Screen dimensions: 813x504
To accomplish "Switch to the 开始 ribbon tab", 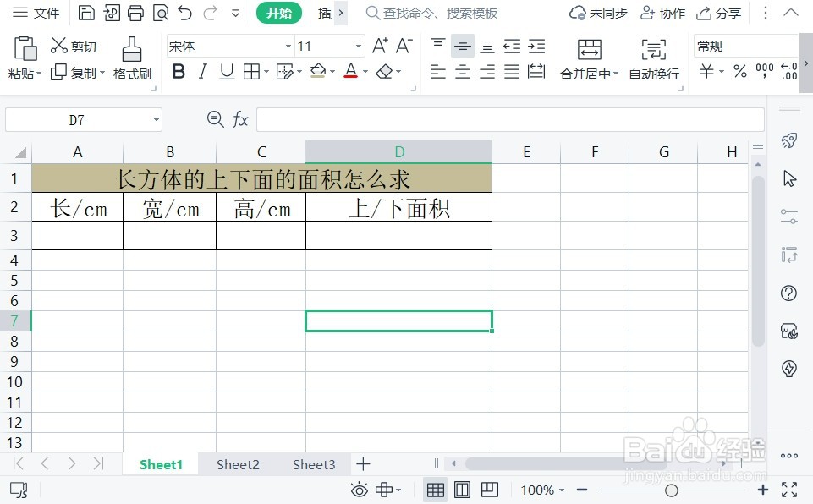I will pos(279,13).
